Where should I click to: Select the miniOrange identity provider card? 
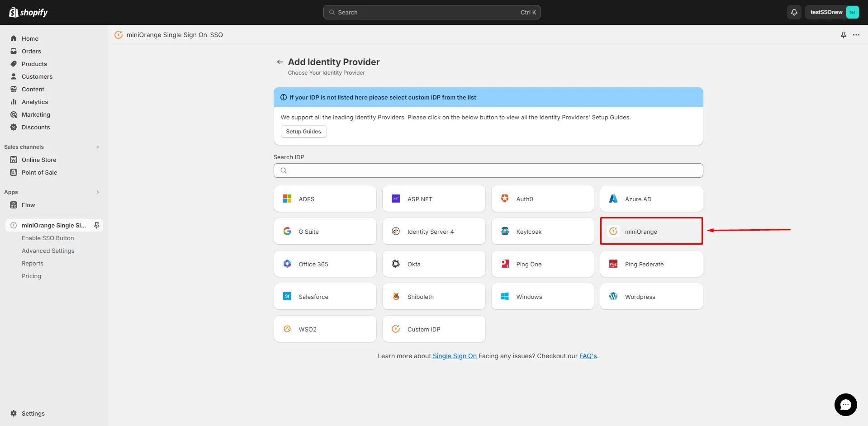(x=651, y=231)
